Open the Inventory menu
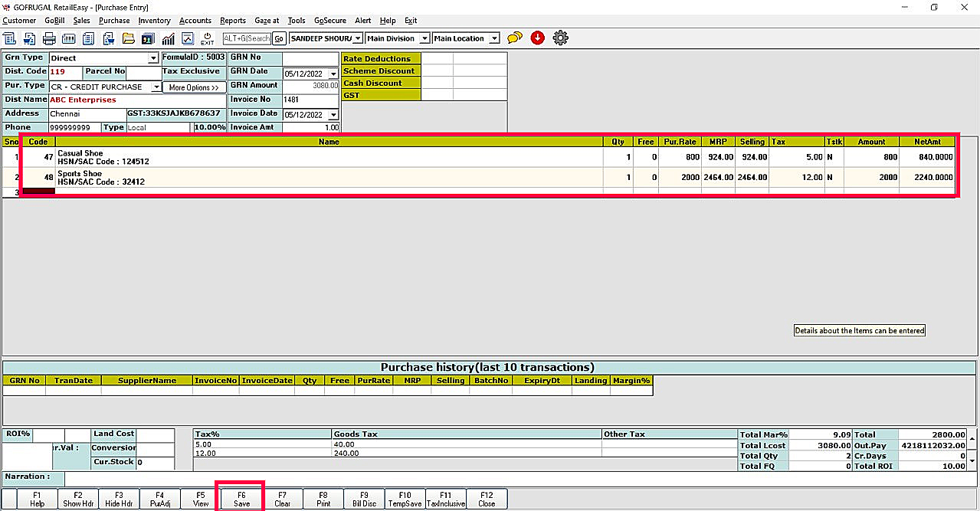Image resolution: width=980 pixels, height=511 pixels. tap(154, 21)
